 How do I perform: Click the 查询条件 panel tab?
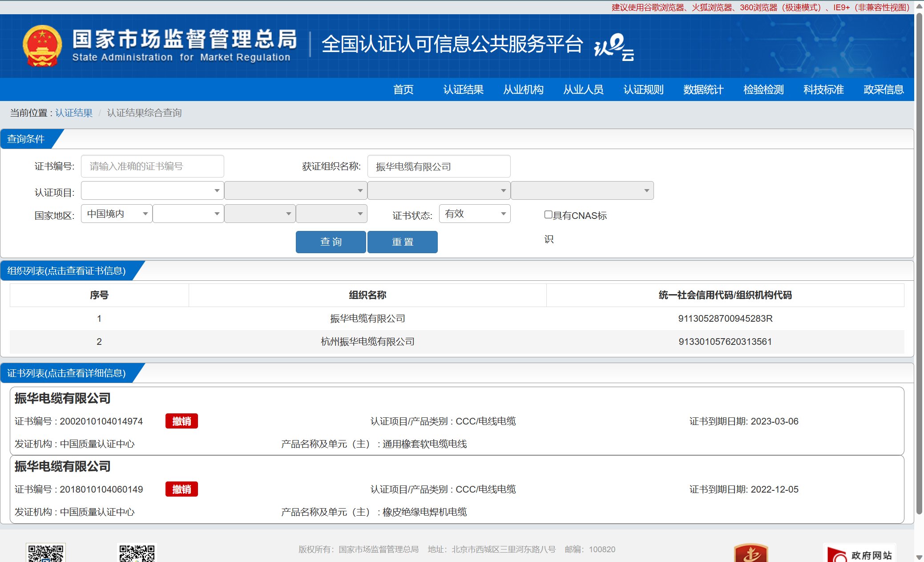click(31, 139)
